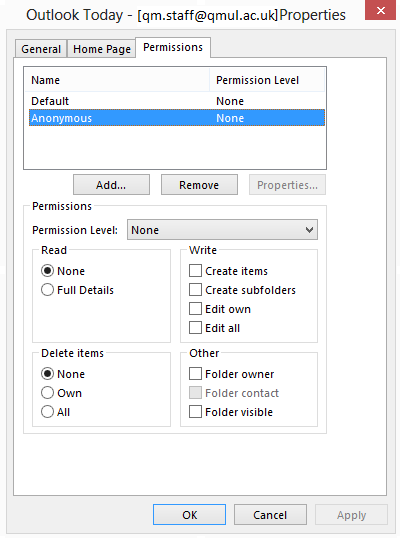
Task: Choose Own under Delete items
Action: pyautogui.click(x=47, y=393)
